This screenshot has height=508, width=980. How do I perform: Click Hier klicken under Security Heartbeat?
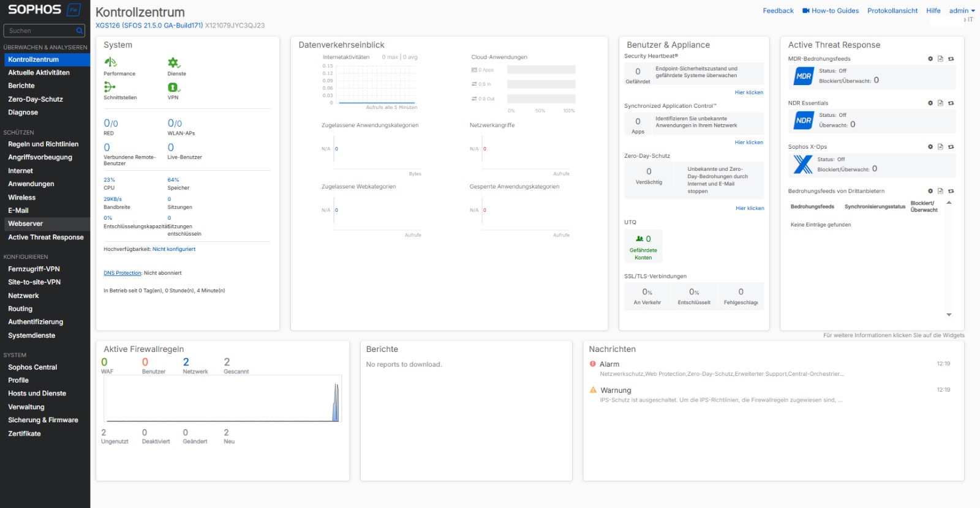click(749, 92)
